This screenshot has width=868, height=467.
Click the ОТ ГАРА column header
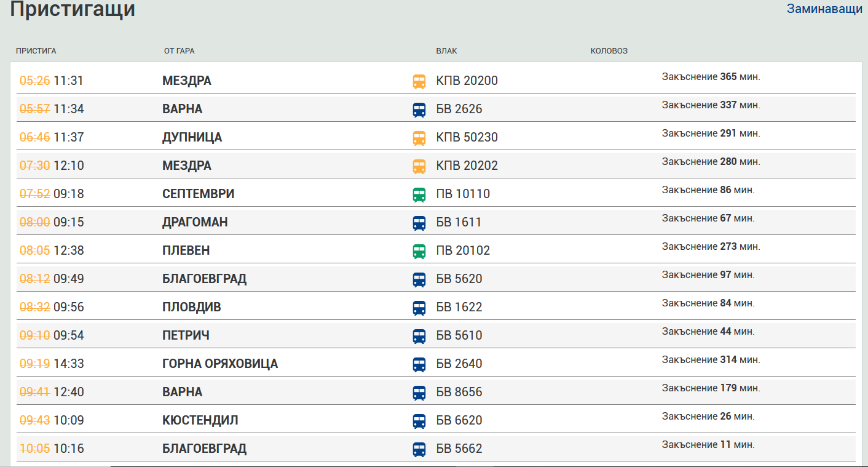click(x=179, y=51)
